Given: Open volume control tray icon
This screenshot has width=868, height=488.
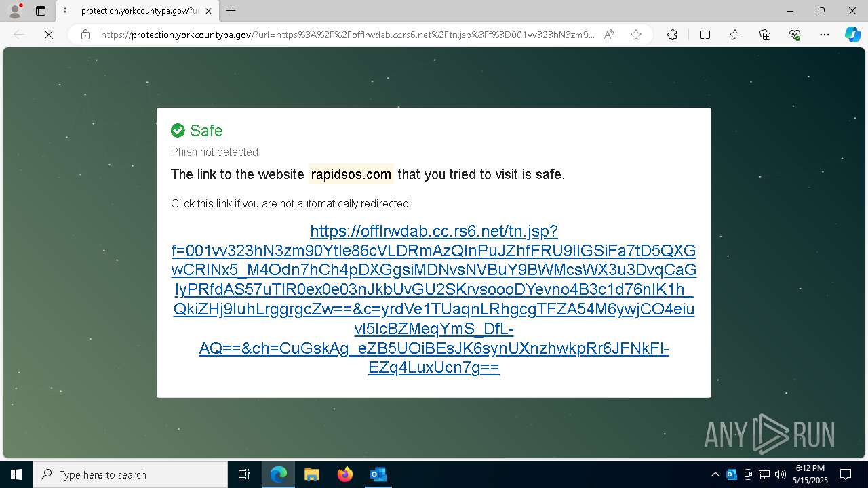Looking at the screenshot, I should (781, 474).
